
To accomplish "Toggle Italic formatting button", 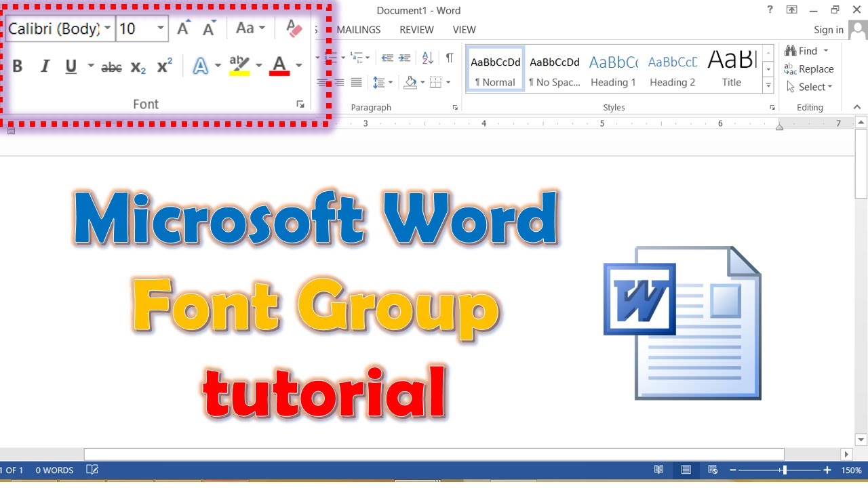I will click(x=45, y=66).
